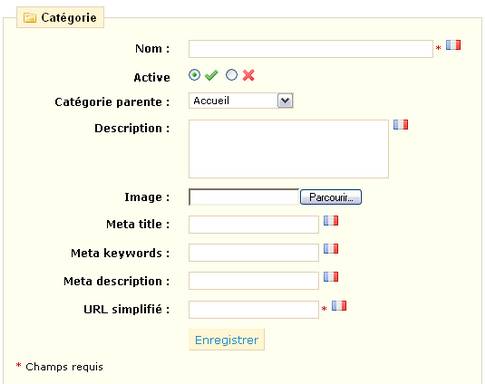The image size is (486, 384).
Task: Click the Enregistrer button
Action: pyautogui.click(x=227, y=340)
